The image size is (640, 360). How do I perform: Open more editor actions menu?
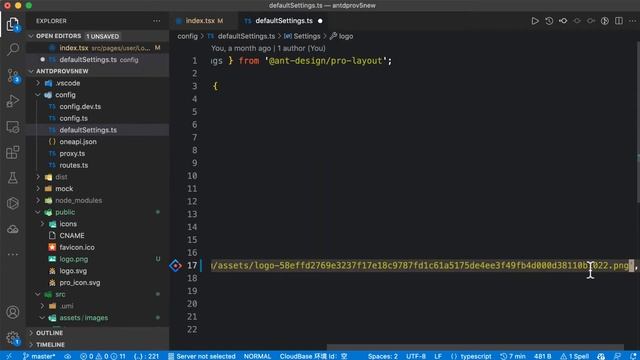pyautogui.click(x=632, y=21)
